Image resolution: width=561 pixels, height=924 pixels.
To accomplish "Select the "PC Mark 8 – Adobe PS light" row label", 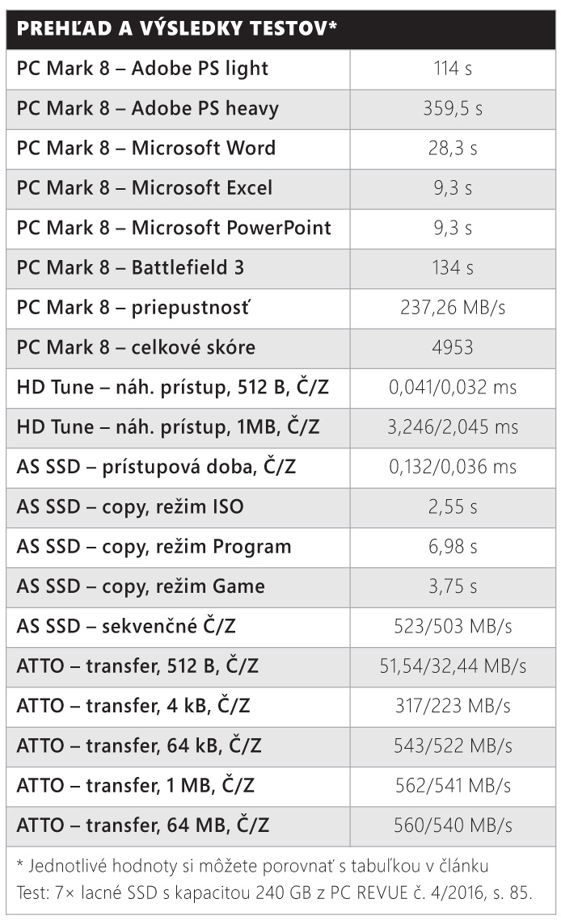I will pyautogui.click(x=142, y=69).
